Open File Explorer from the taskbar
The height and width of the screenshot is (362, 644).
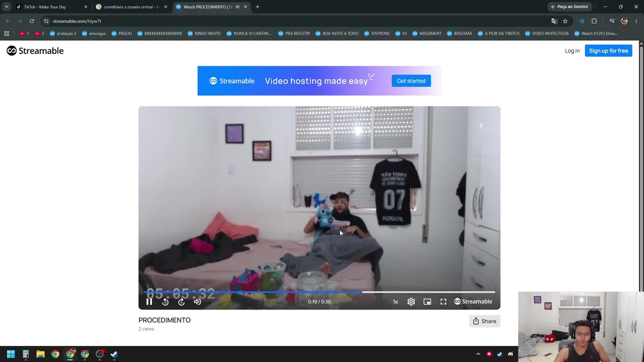(x=40, y=354)
